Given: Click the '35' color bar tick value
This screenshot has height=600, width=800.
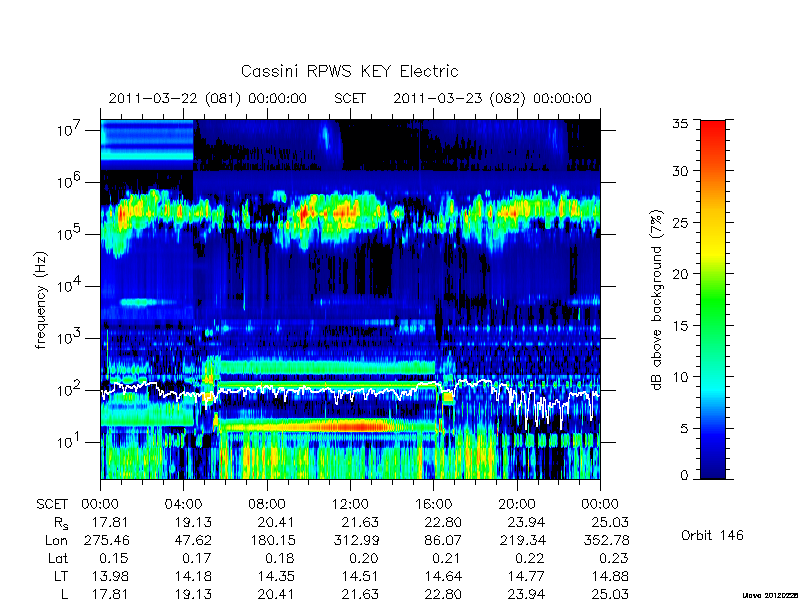Looking at the screenshot, I should [679, 124].
